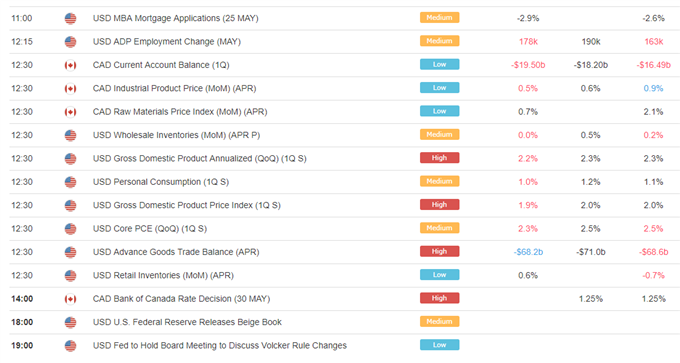Image resolution: width=680 pixels, height=363 pixels.
Task: Open USD Gross Domestic Product Price Index event
Action: click(186, 206)
